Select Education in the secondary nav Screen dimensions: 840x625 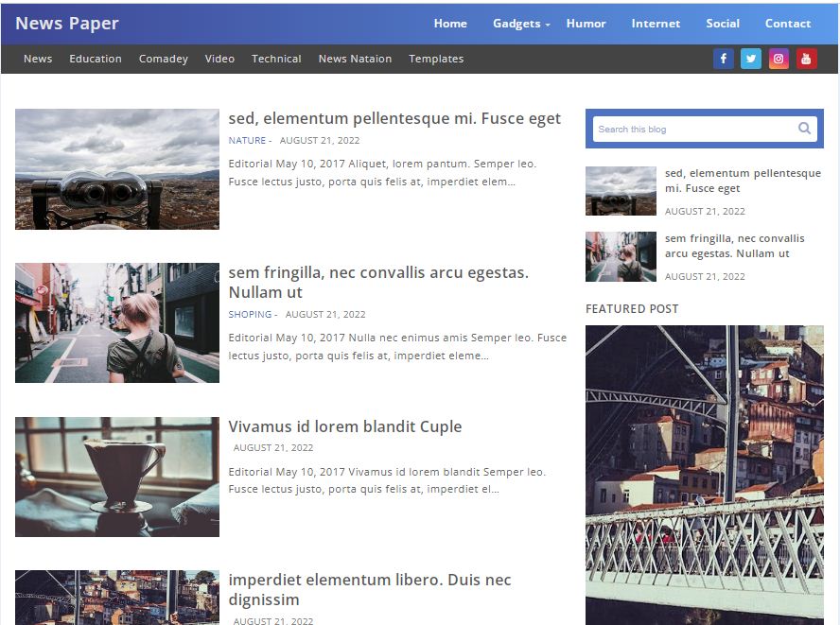click(96, 59)
